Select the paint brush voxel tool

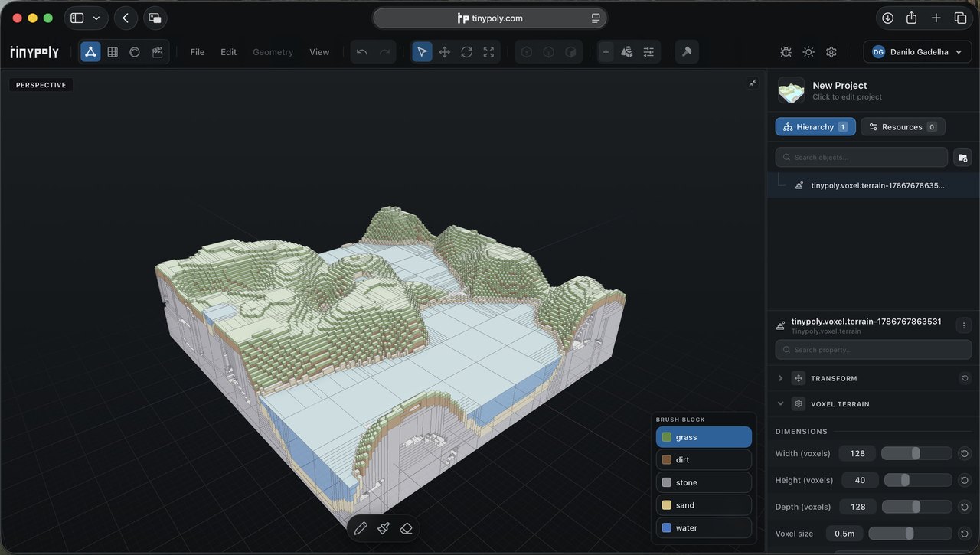tap(384, 528)
